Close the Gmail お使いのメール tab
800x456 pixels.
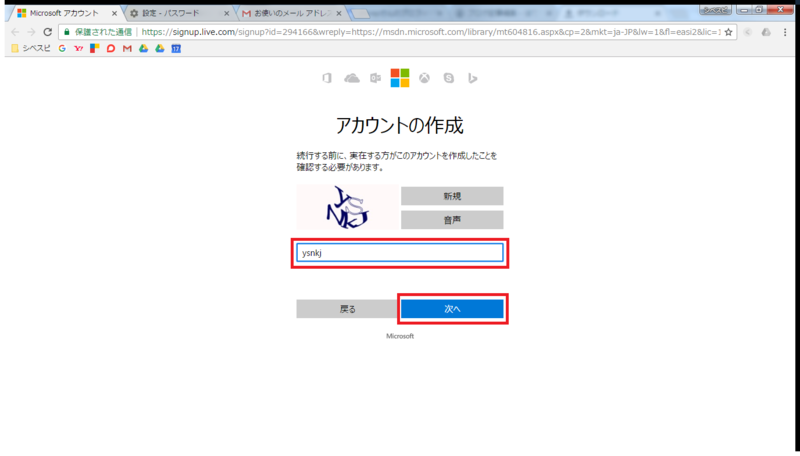(x=338, y=14)
